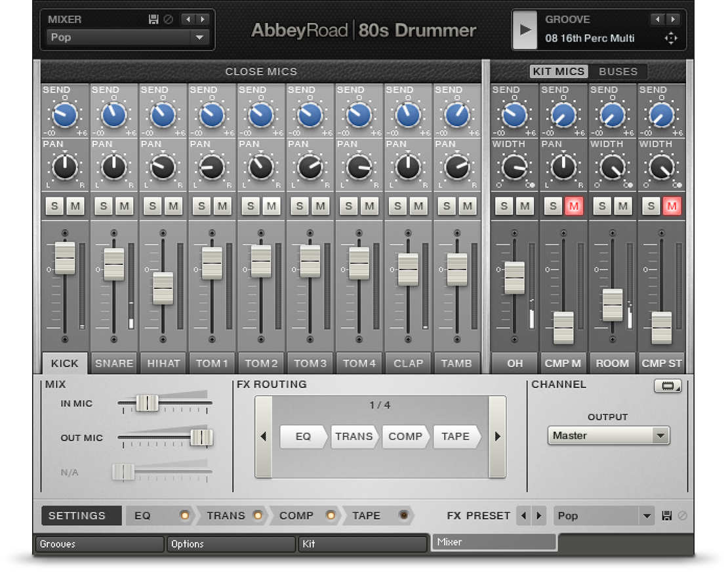Open the Kit page tab
This screenshot has height=577, width=728.
pos(363,544)
